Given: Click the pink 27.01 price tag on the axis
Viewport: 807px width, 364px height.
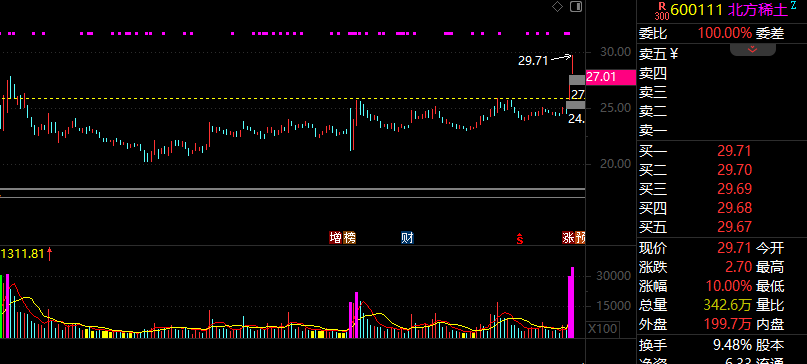Looking at the screenshot, I should tap(611, 77).
